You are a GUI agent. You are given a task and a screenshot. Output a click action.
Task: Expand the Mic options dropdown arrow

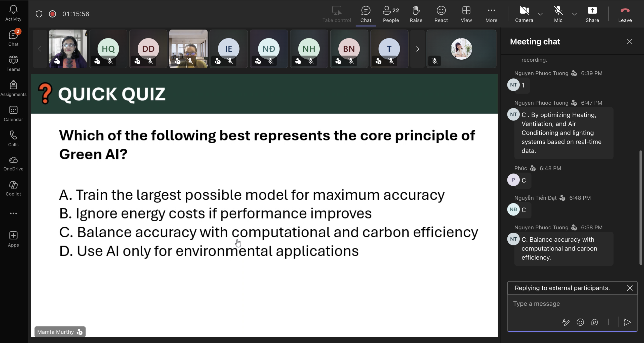(x=574, y=14)
